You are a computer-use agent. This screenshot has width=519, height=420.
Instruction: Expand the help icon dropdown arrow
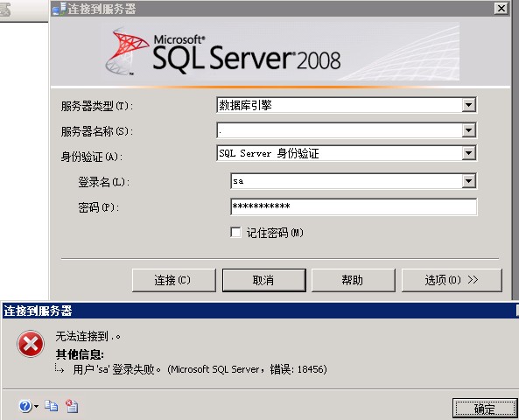pyautogui.click(x=36, y=406)
